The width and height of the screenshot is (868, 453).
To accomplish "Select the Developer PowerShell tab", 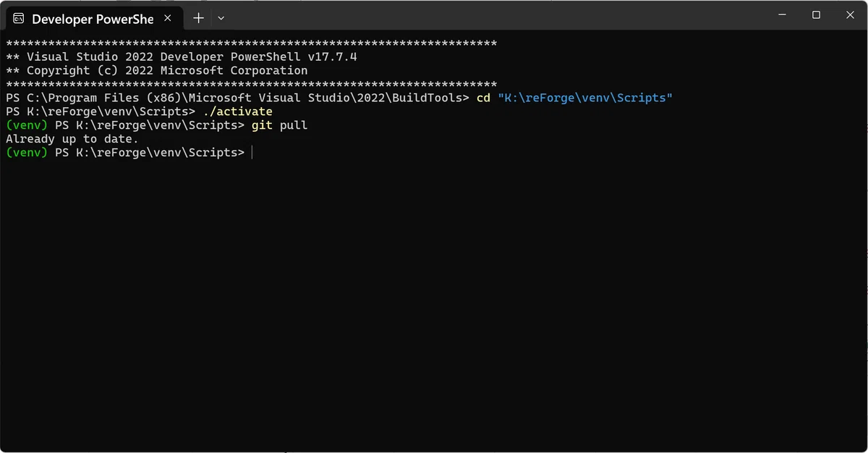I will click(x=94, y=18).
